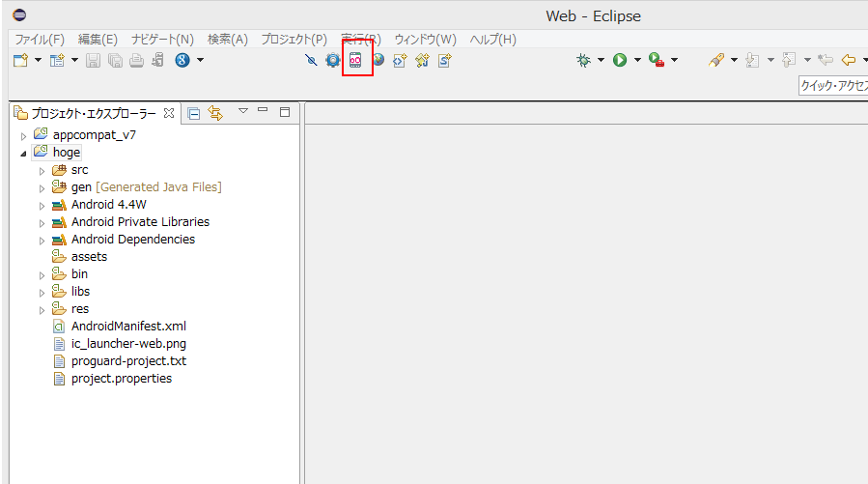Click the new JavaScript wizard icon
This screenshot has height=484, width=868.
pos(422,60)
